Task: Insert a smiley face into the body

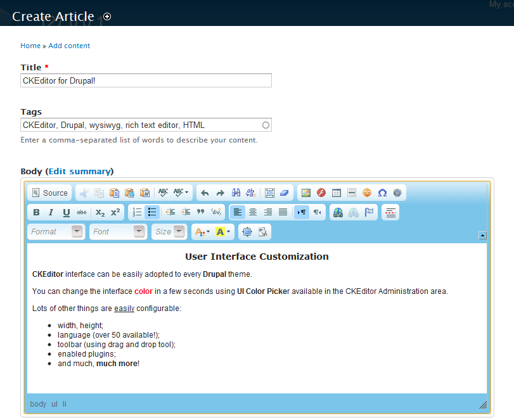Action: click(x=367, y=193)
